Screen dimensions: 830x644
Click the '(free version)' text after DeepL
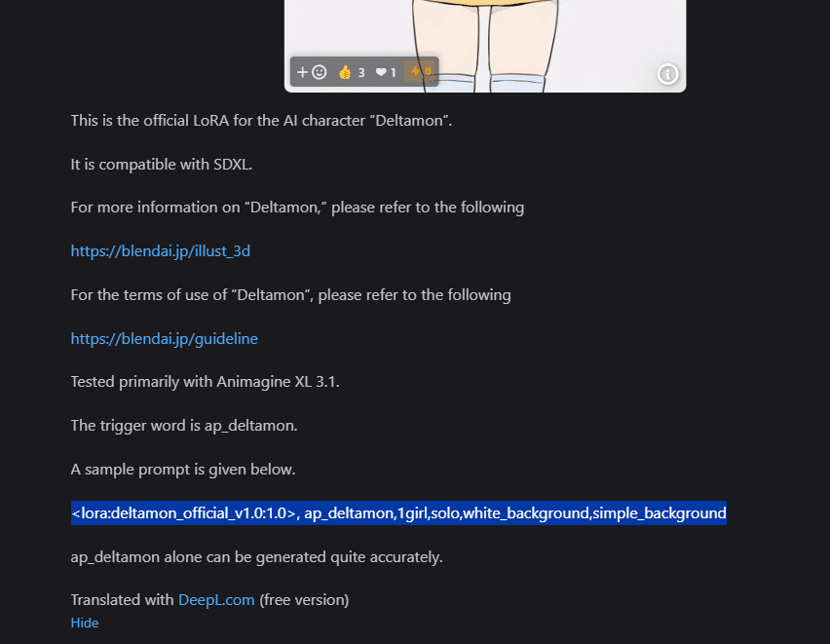point(304,600)
